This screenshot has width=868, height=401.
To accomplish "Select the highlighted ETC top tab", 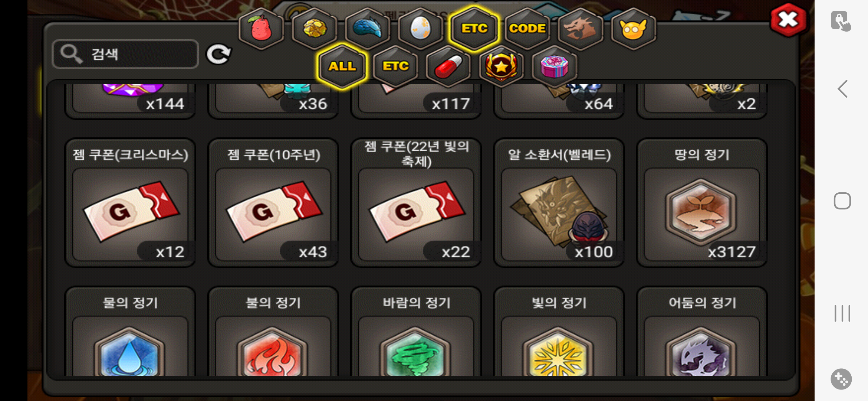I will point(474,28).
